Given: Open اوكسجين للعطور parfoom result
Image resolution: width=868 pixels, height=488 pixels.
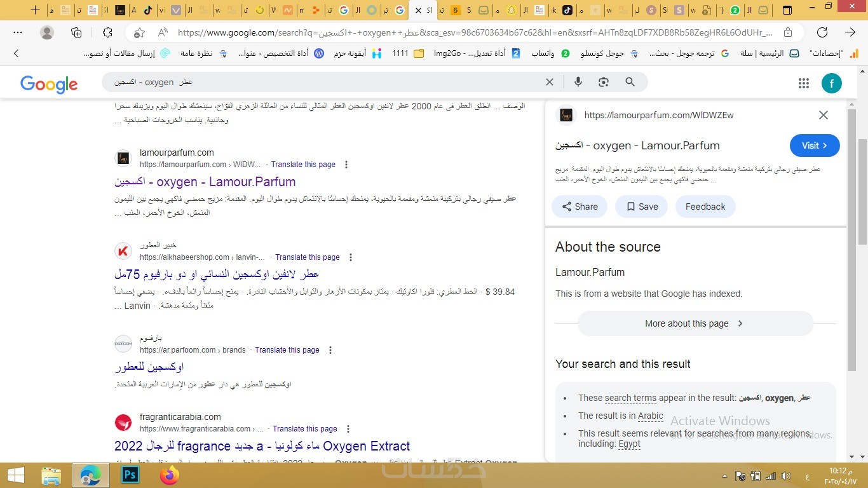Looking at the screenshot, I should 149,367.
